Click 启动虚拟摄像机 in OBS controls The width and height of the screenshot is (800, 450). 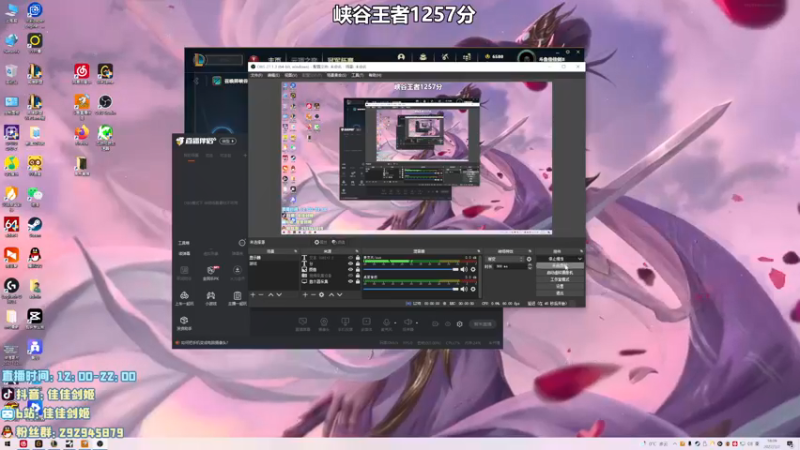click(560, 273)
